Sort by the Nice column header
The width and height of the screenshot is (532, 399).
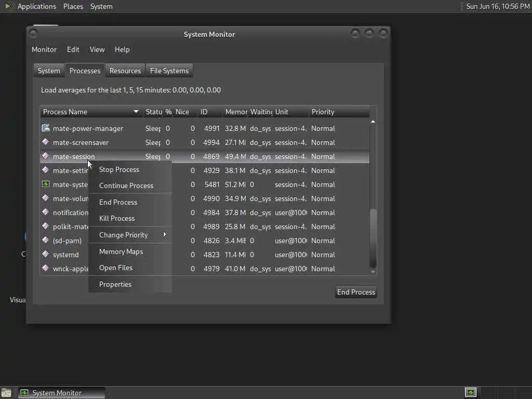pyautogui.click(x=185, y=112)
